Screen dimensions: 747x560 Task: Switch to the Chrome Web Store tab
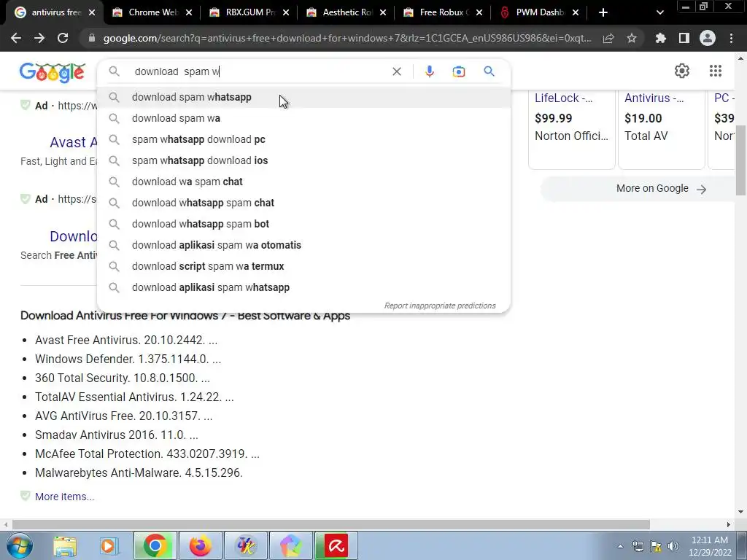(152, 12)
